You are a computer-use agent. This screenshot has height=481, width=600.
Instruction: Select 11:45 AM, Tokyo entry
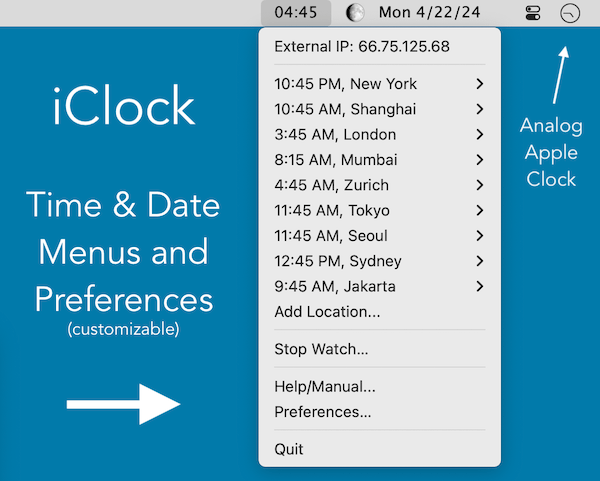click(380, 210)
